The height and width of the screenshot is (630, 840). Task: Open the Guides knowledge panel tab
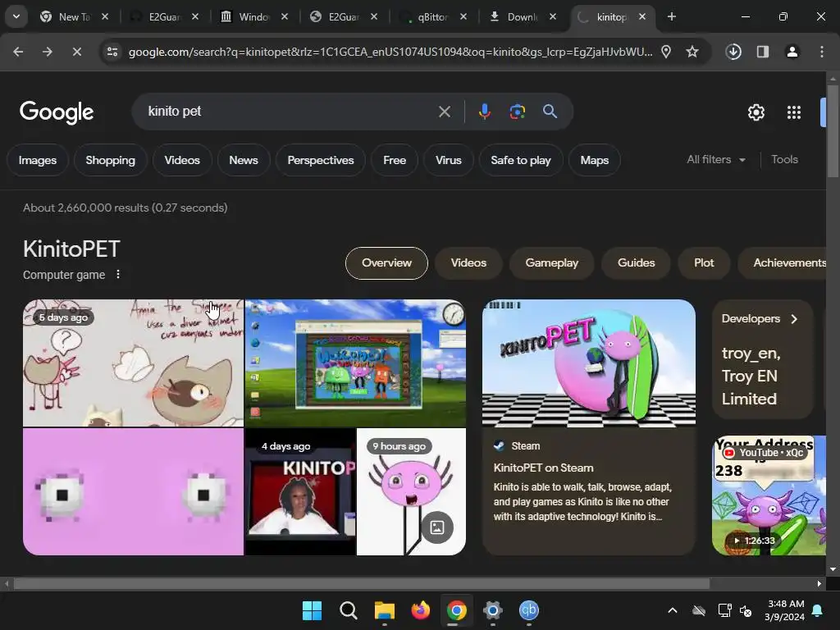(637, 263)
